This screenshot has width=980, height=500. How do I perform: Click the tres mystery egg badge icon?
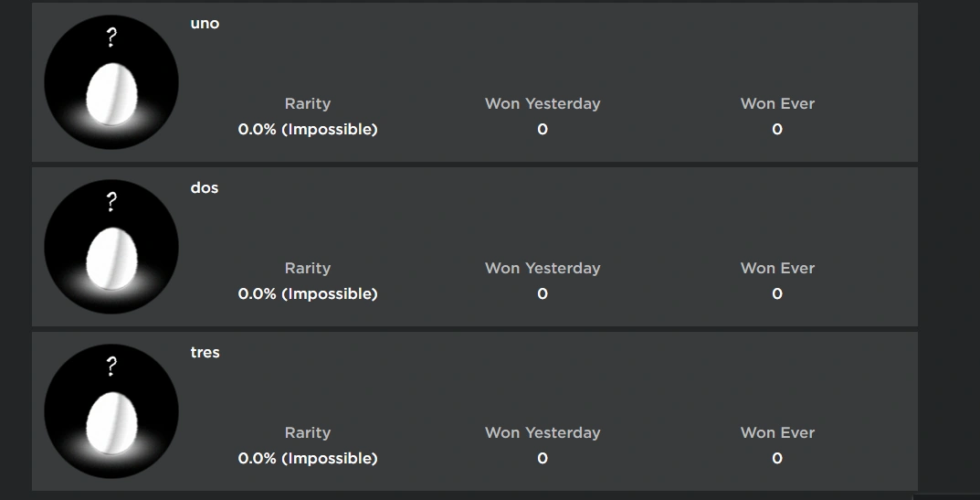coord(111,411)
